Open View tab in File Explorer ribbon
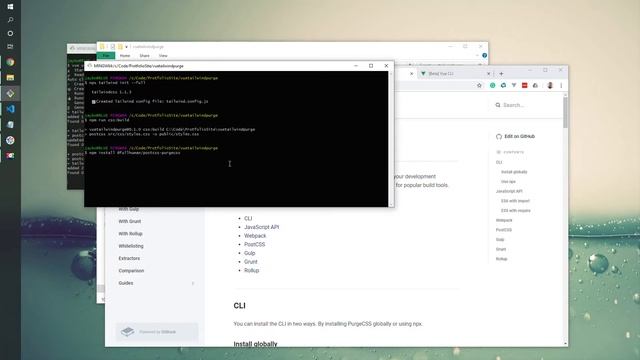This screenshot has width=640, height=360. (x=163, y=56)
